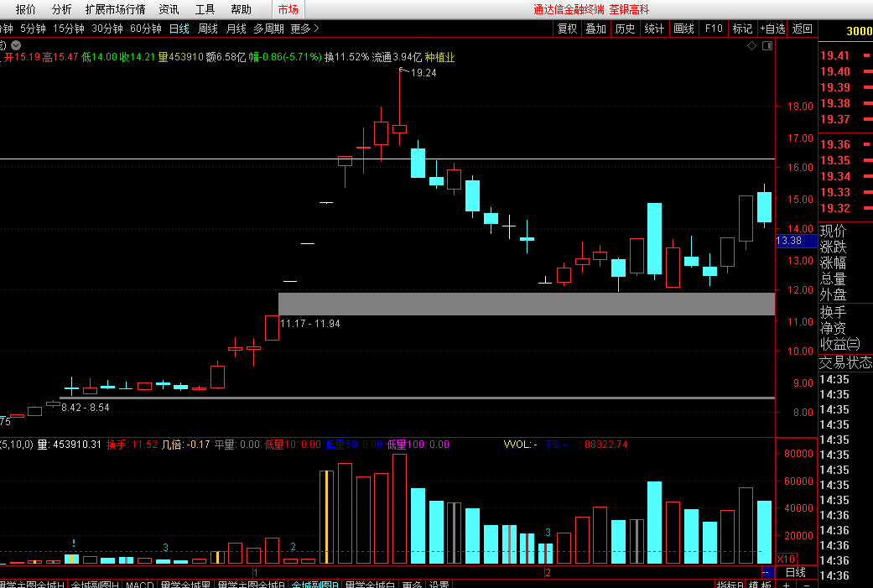873x588 pixels.
Task: Click the 指标B tab
Action: [x=730, y=584]
